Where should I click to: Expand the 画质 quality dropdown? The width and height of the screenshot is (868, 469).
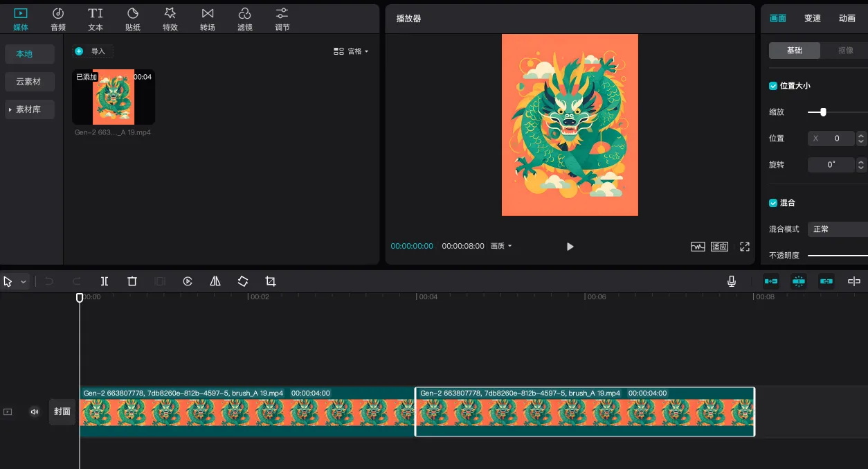tap(501, 246)
